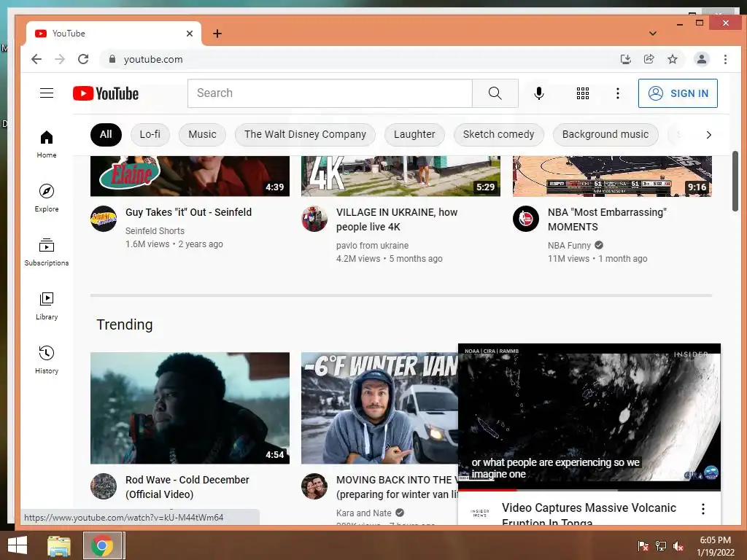Click the Action Center flag tray icon
This screenshot has height=560, width=747.
[643, 545]
